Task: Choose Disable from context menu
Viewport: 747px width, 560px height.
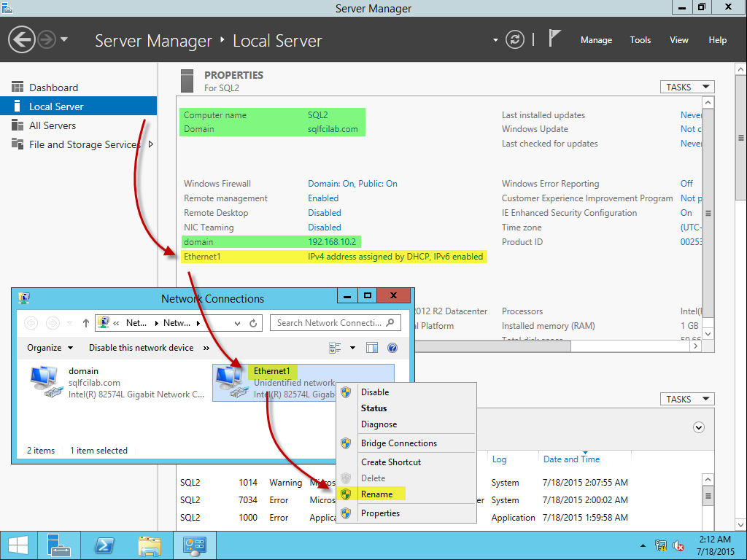Action: tap(406, 392)
